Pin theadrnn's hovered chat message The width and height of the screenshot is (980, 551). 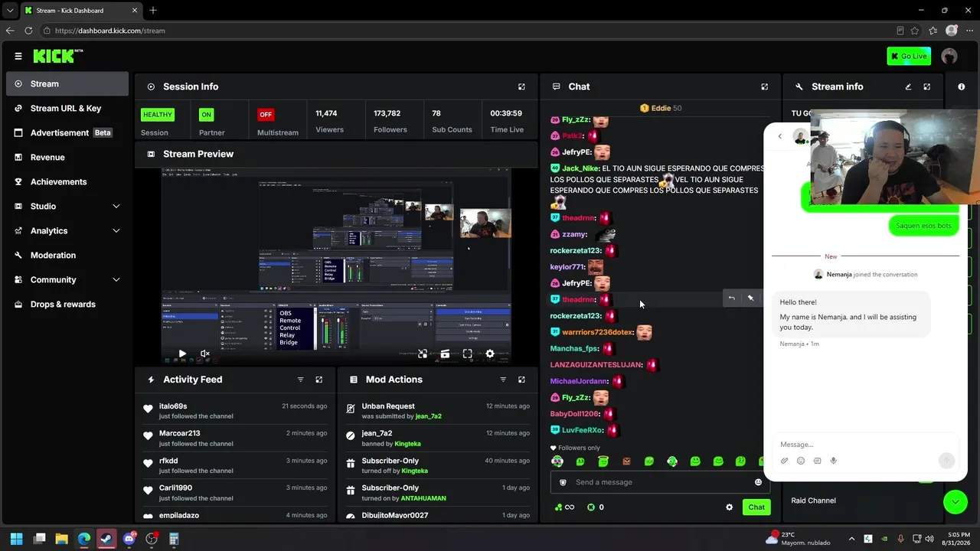coord(750,298)
